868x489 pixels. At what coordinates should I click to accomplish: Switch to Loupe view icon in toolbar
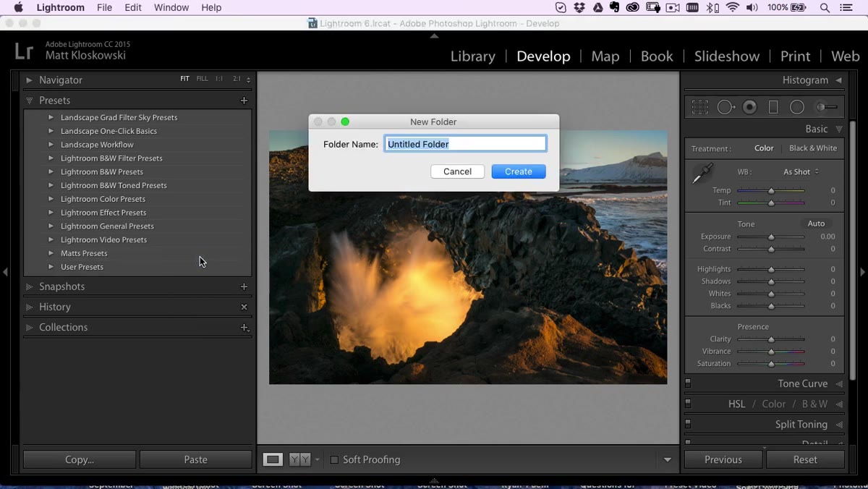pos(273,459)
